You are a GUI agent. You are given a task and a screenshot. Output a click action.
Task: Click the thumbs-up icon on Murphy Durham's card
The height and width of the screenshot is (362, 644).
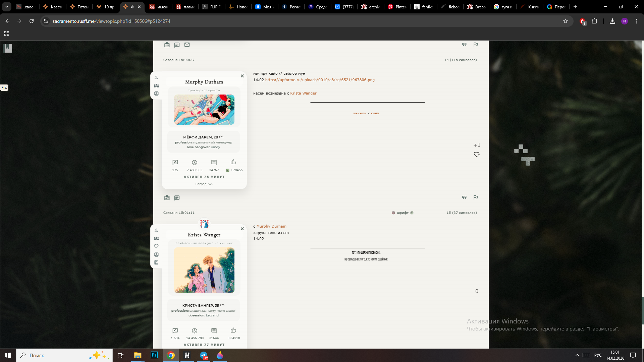pos(233,162)
